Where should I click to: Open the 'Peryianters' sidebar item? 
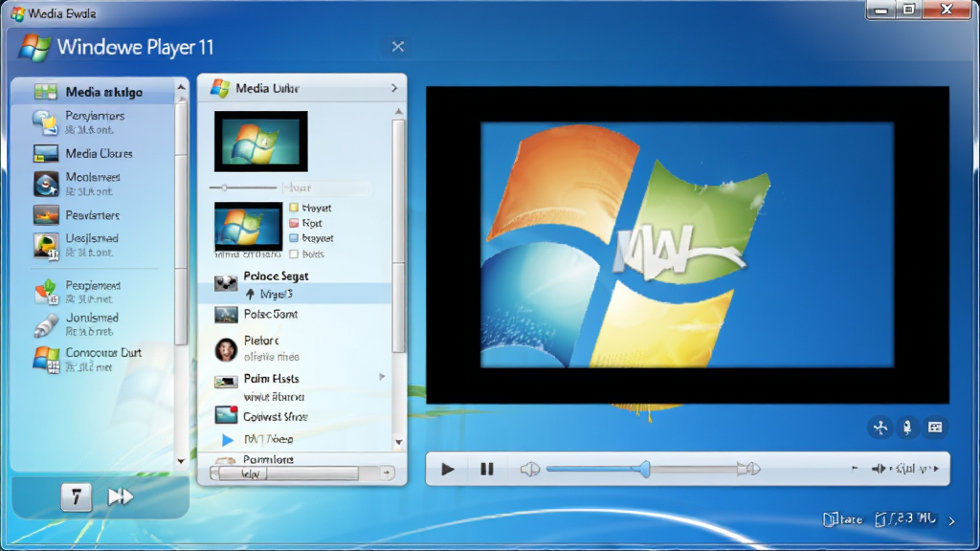[95, 121]
